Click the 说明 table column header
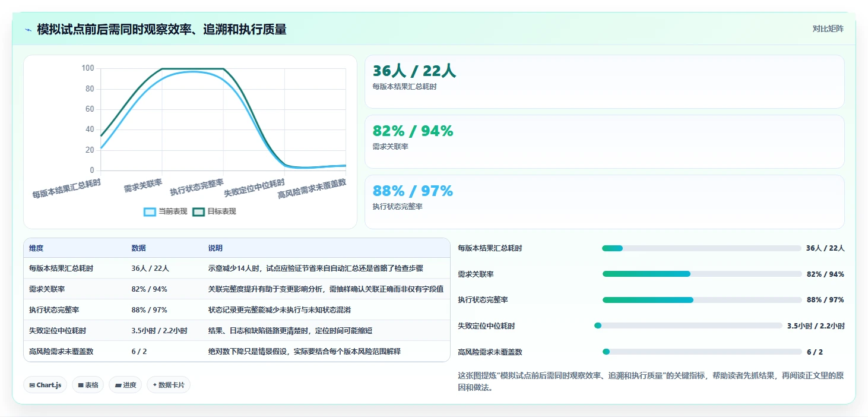The height and width of the screenshot is (417, 868). (215, 248)
